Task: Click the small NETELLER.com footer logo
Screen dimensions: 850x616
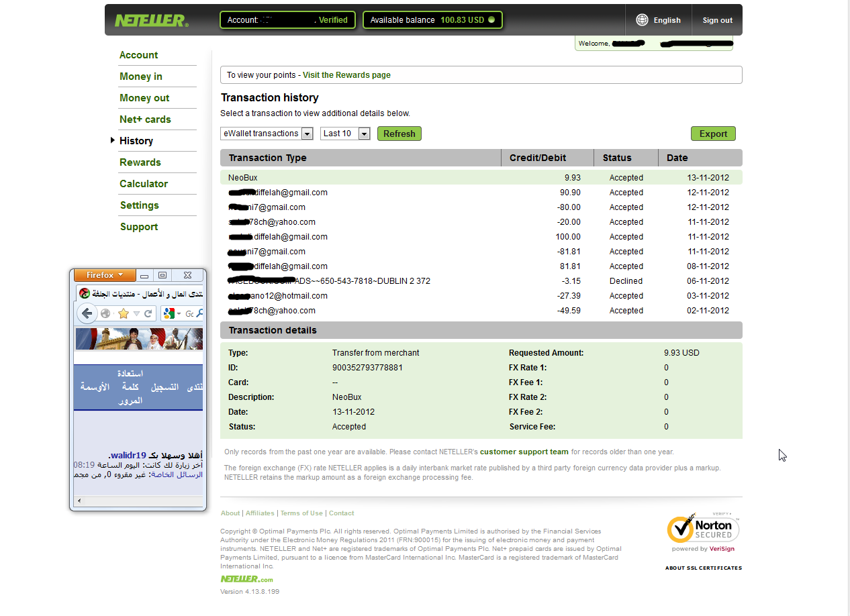Action: click(246, 578)
